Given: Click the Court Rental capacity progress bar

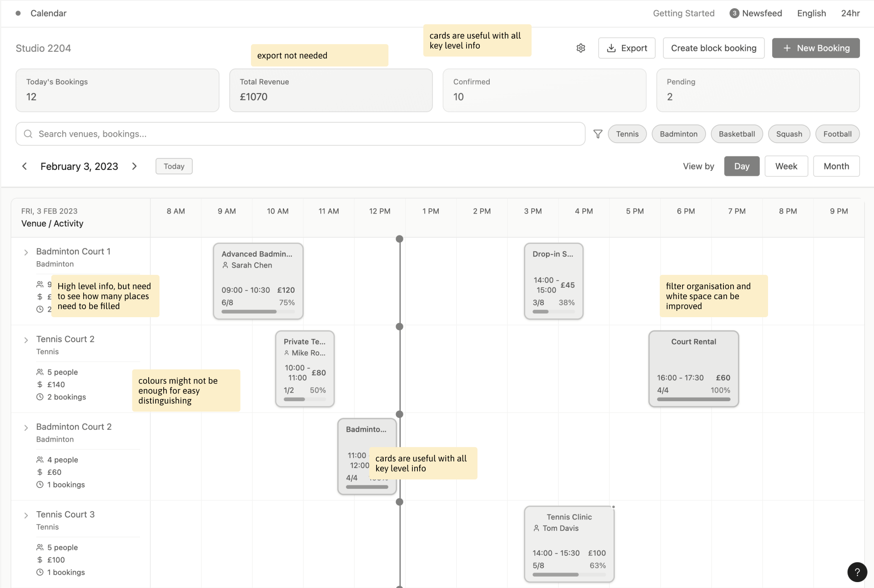Looking at the screenshot, I should (693, 399).
